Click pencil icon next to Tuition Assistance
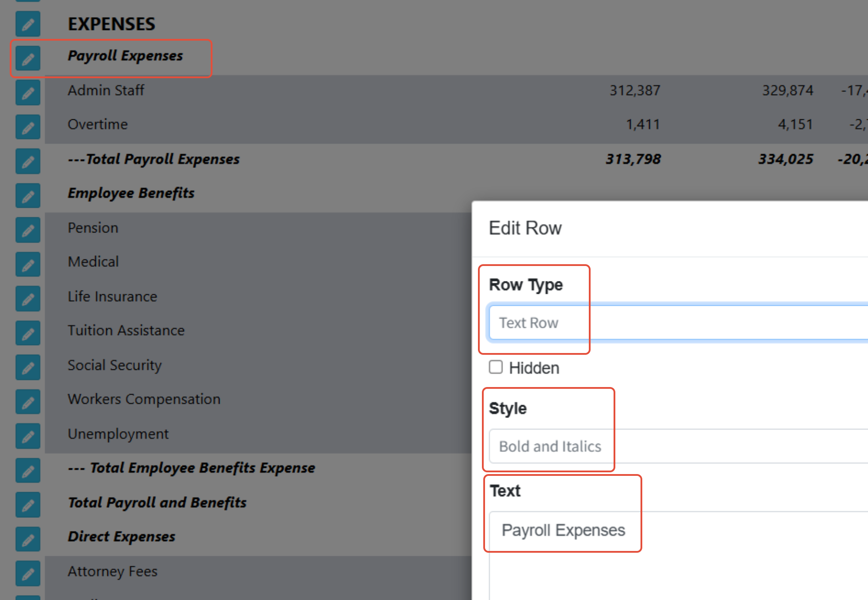The image size is (868, 600). [28, 333]
